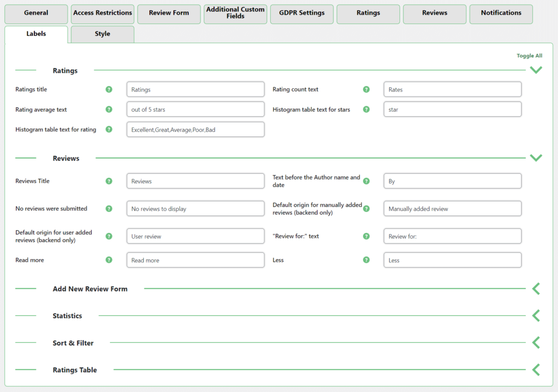558x392 pixels.
Task: Click help icon beside Reviews Title
Action: (x=109, y=181)
